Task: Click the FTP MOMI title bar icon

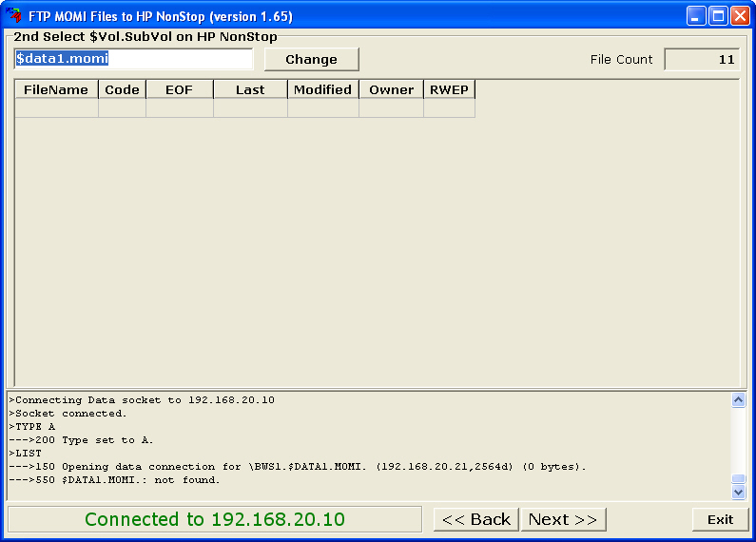Action: point(14,15)
